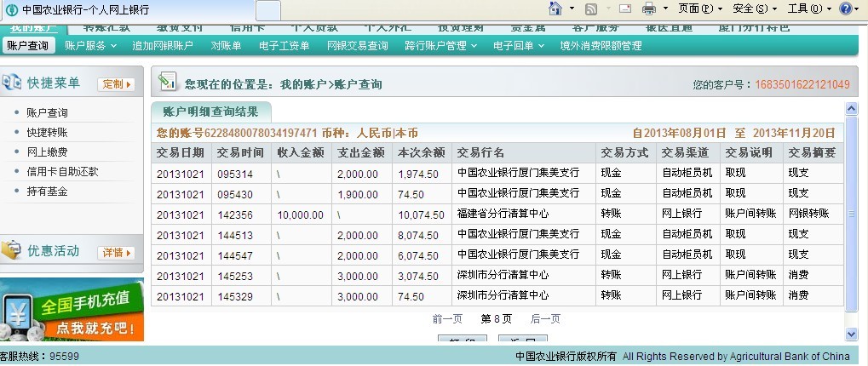The height and width of the screenshot is (366, 868).
Task: Click the 优惠活动 gift icon
Action: tap(12, 251)
